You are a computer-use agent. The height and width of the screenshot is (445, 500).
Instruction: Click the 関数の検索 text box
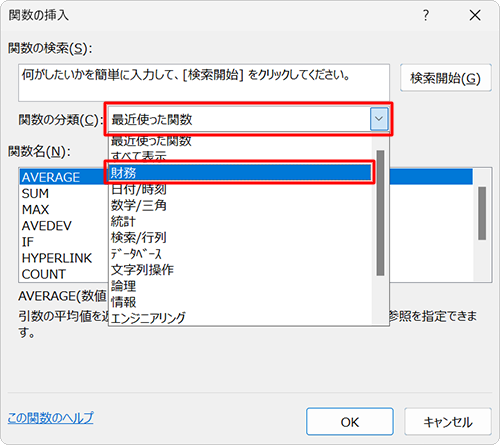[x=204, y=83]
